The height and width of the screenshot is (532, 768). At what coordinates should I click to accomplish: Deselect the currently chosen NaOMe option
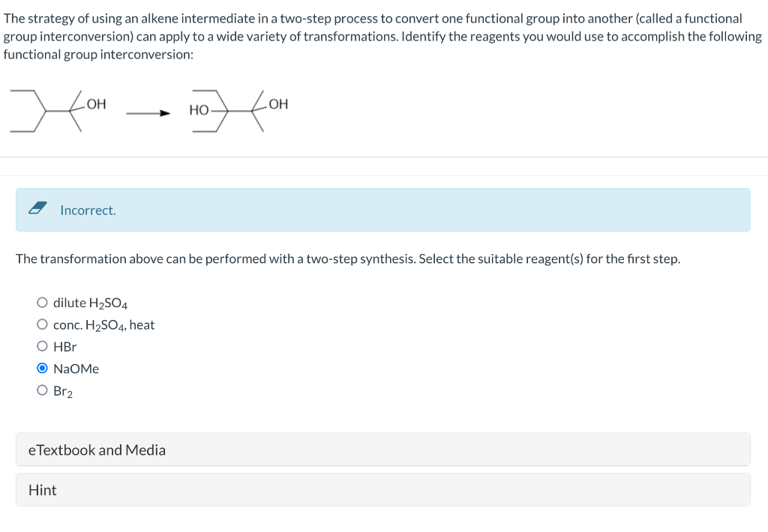tap(43, 367)
